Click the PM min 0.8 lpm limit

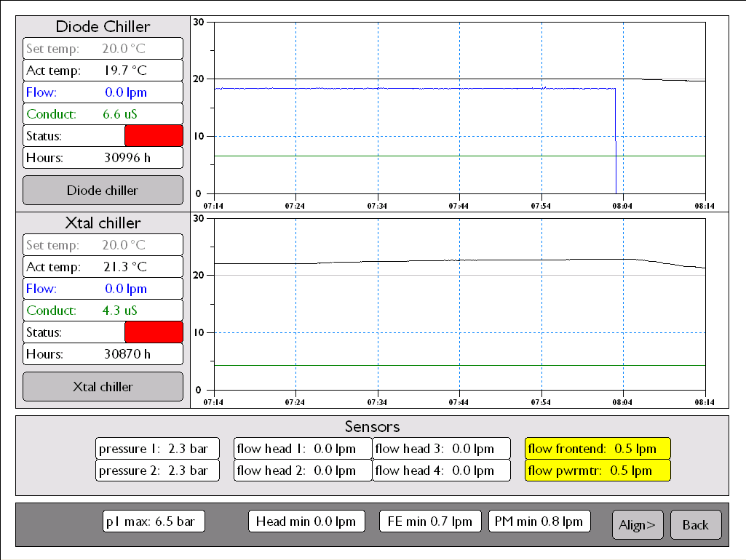[539, 521]
